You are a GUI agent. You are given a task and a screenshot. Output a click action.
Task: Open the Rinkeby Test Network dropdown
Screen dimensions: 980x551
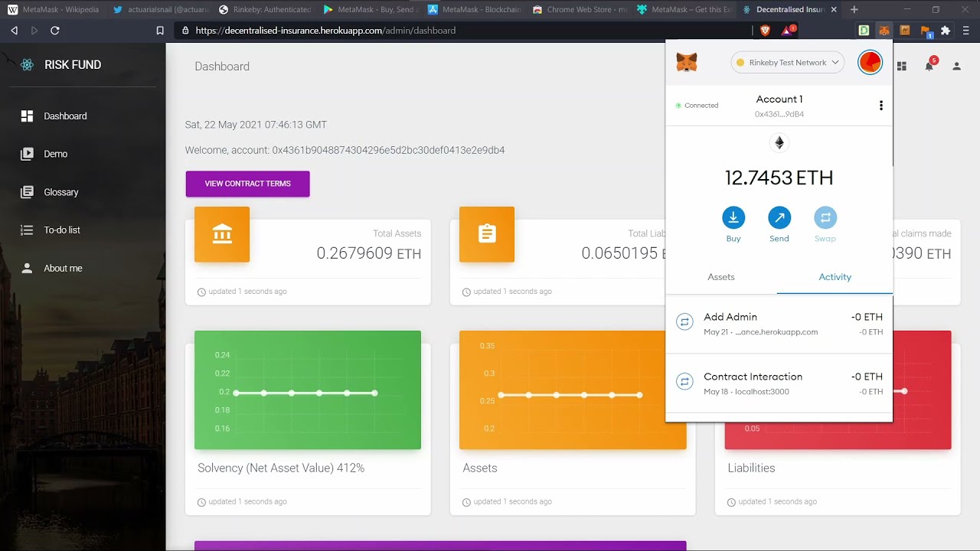(x=787, y=63)
